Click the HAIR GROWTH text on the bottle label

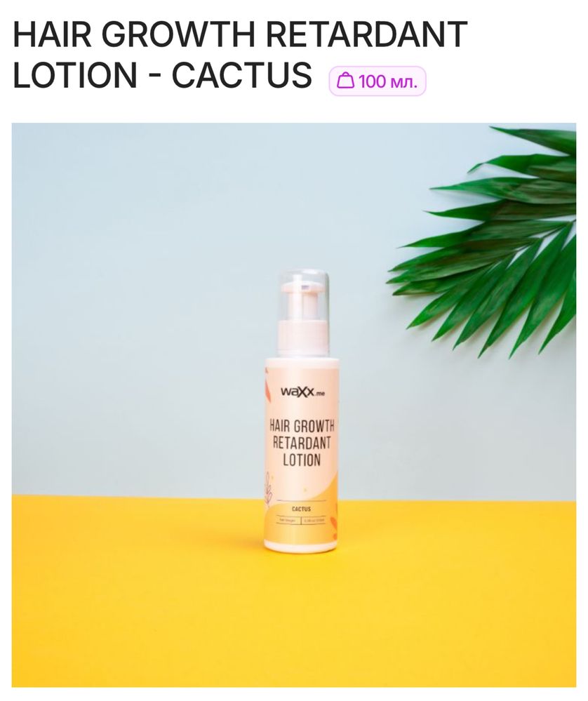302,426
